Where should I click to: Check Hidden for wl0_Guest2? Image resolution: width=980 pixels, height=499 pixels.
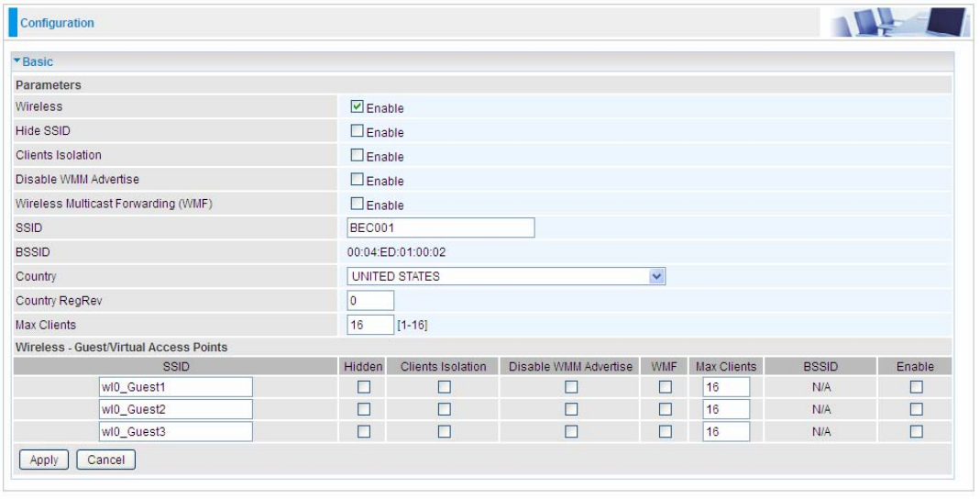point(364,409)
